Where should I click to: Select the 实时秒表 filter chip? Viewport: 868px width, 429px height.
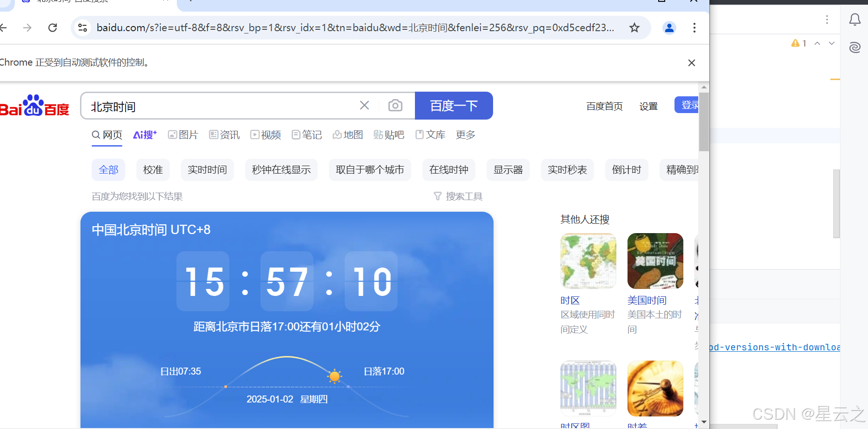coord(568,170)
